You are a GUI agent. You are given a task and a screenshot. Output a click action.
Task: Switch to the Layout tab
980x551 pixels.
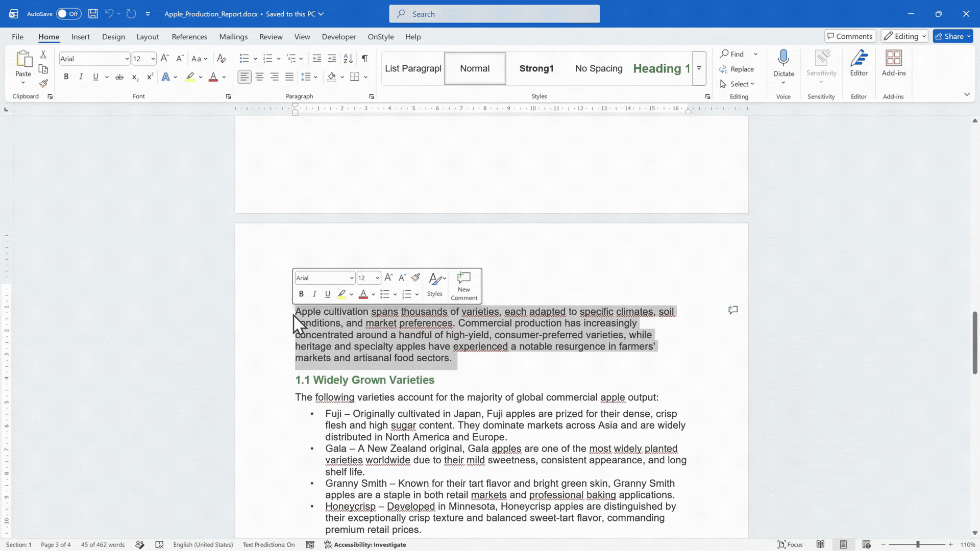148,37
